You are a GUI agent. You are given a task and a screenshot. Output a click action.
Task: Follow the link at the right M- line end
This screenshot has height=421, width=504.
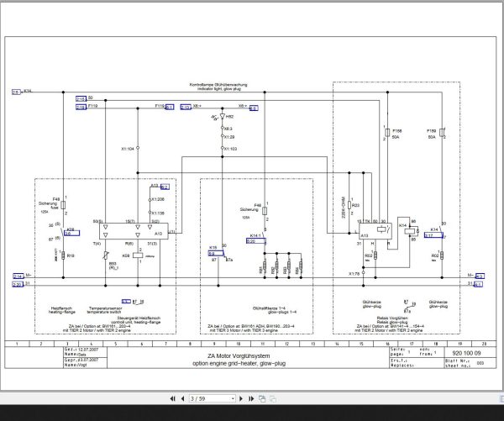point(480,276)
